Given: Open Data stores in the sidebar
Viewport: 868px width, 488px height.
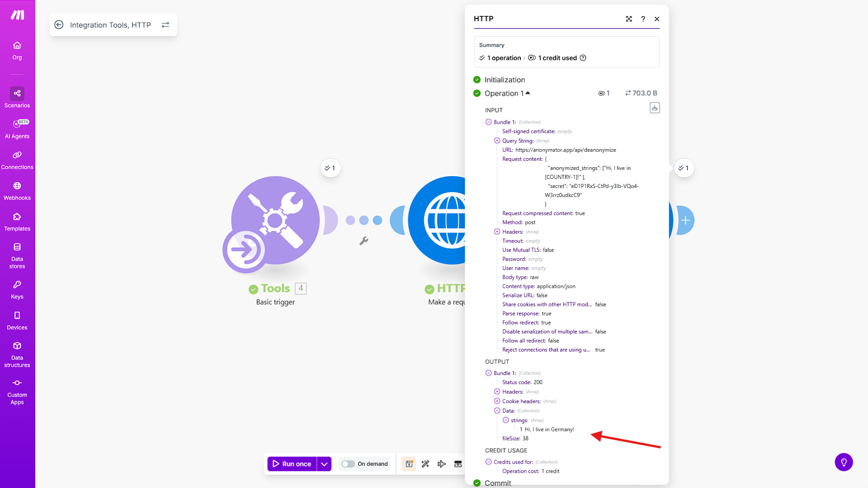Looking at the screenshot, I should (x=17, y=255).
